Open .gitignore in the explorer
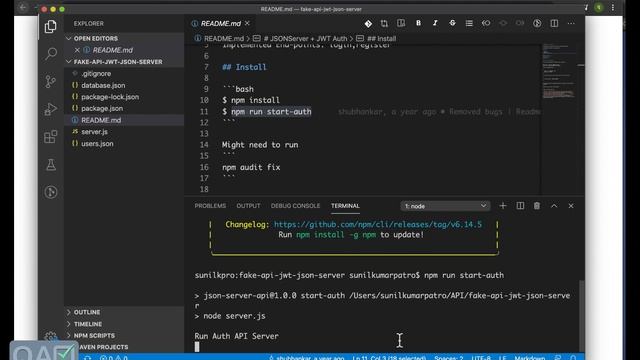Image resolution: width=640 pixels, height=360 pixels. 96,73
